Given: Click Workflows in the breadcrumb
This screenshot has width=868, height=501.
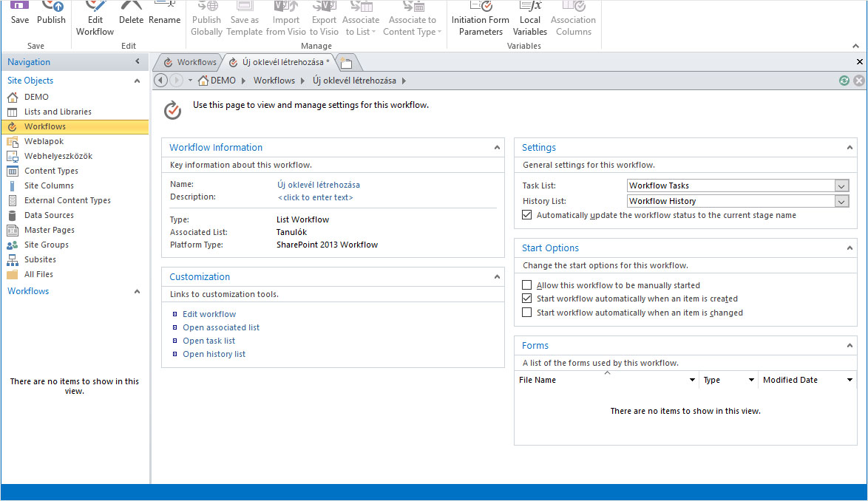Looking at the screenshot, I should [274, 81].
